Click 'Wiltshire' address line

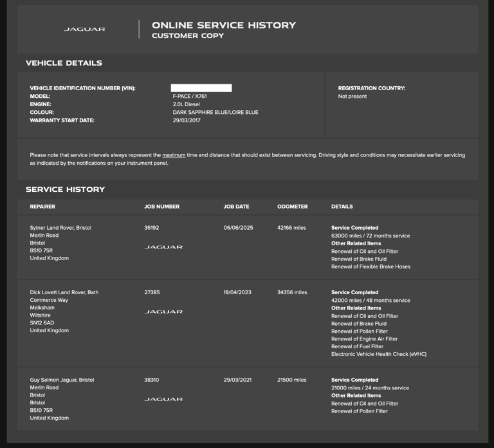pos(40,315)
